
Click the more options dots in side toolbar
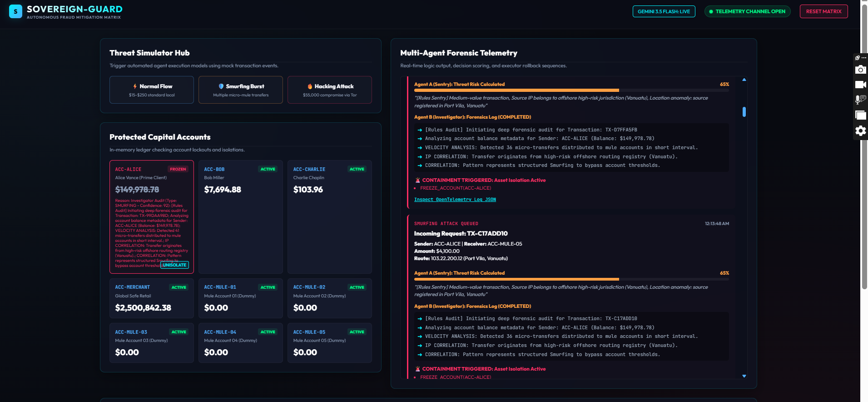[864, 58]
